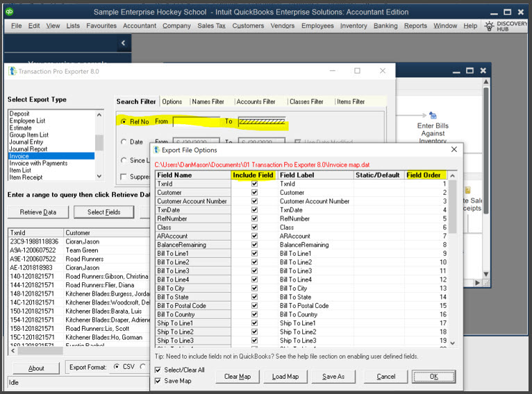This screenshot has height=394, width=532.
Task: Click the Transaction Pro Exporter title icon
Action: click(13, 71)
